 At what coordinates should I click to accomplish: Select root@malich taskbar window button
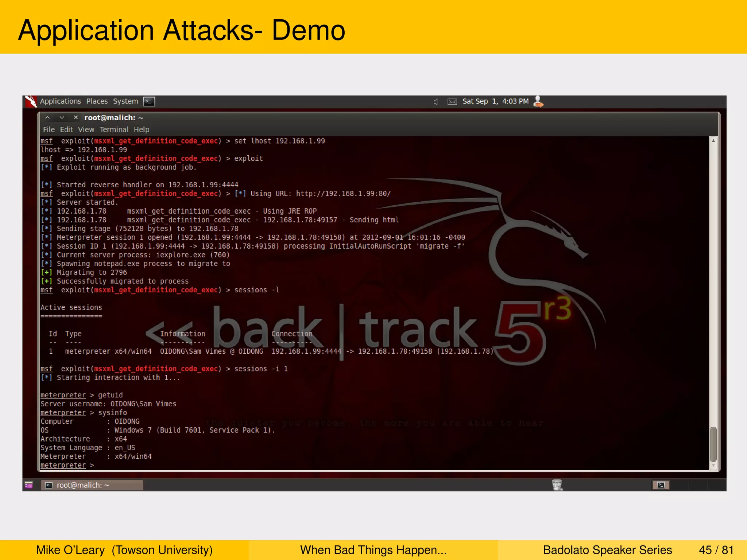(x=92, y=485)
